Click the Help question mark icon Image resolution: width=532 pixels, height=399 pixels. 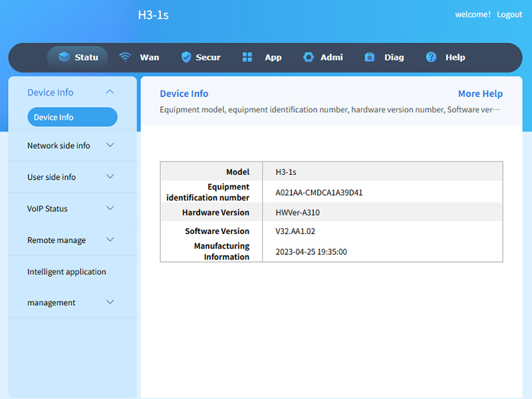pyautogui.click(x=431, y=57)
